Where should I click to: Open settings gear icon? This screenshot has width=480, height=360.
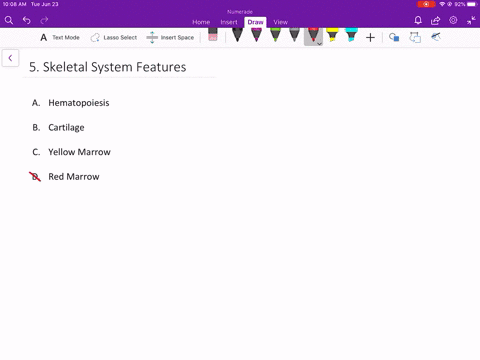tap(453, 20)
